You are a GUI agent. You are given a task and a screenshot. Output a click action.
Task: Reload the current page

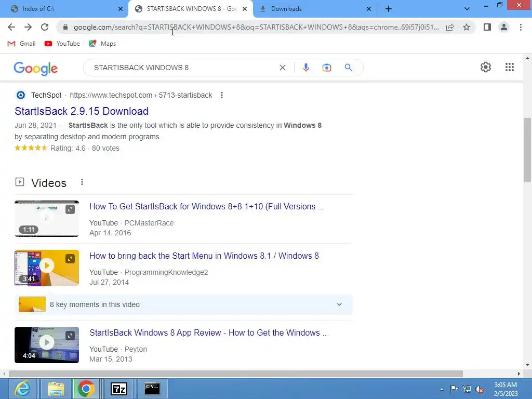tap(45, 27)
